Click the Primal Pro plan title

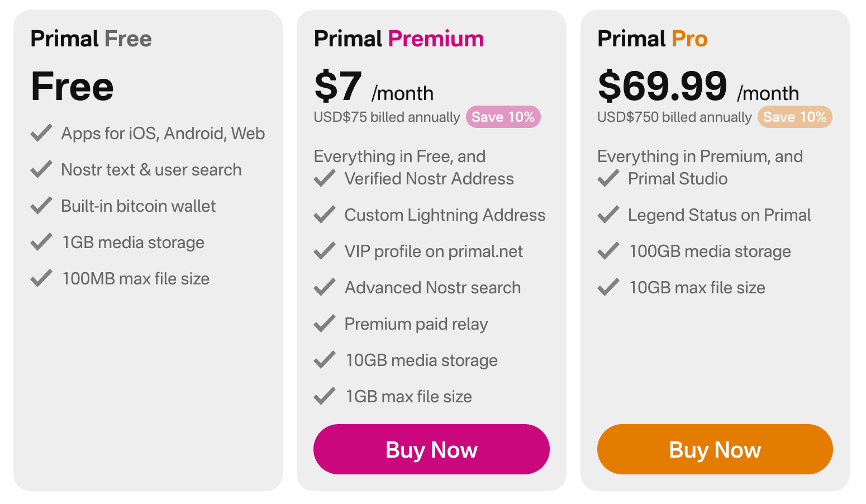pos(652,39)
